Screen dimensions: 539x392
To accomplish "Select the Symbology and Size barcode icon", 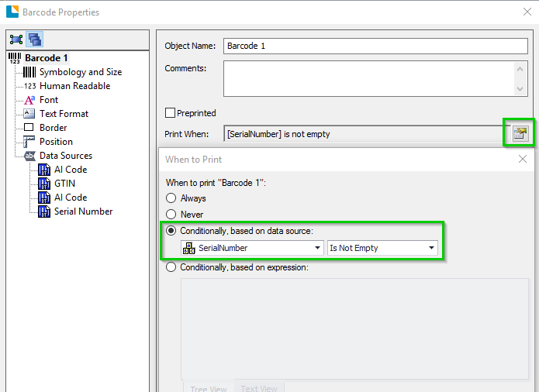I will [29, 72].
